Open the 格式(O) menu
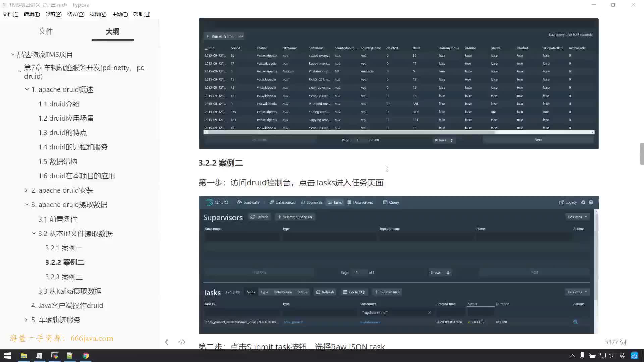 pos(75,14)
